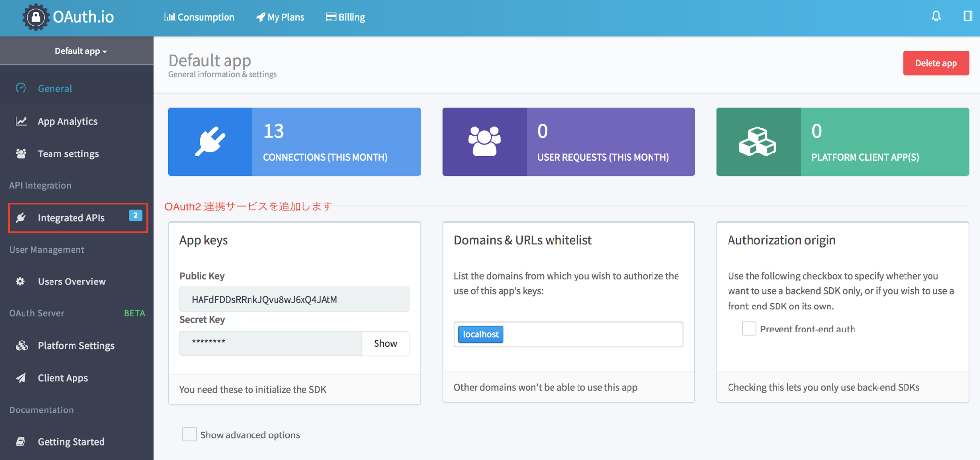Viewport: 980px width, 460px height.
Task: Click the cubes icon on Platform Client Apps card
Action: tap(757, 142)
